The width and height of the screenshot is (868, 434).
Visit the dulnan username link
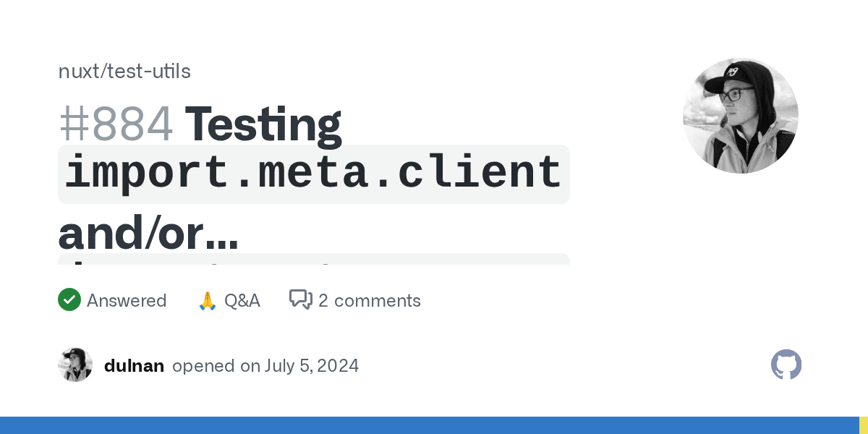coord(134,366)
